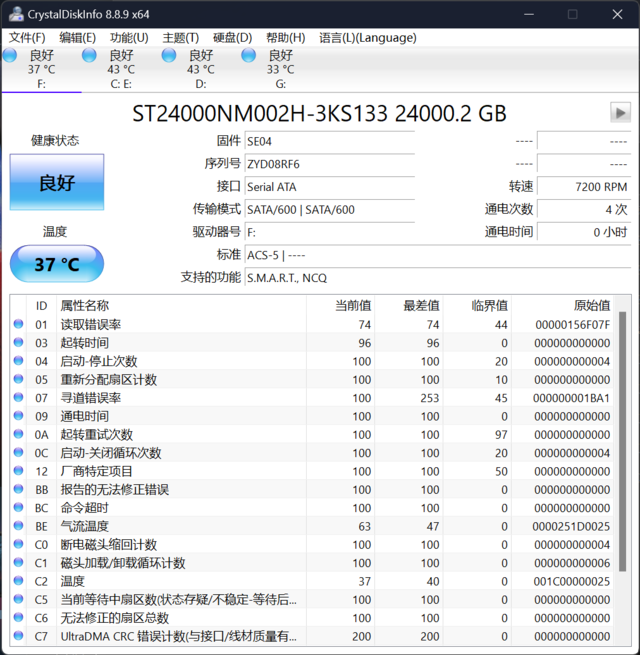The image size is (640, 655).
Task: Click the 37 °C temperature button
Action: [57, 264]
